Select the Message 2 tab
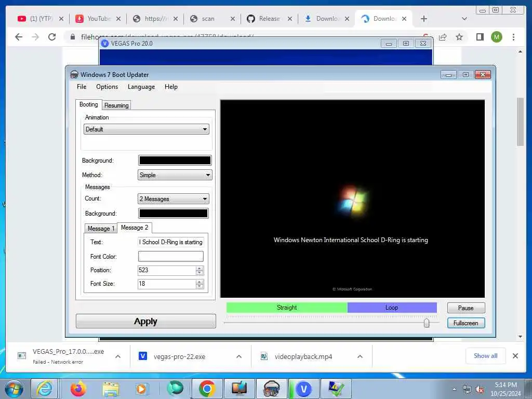The height and width of the screenshot is (399, 532). [135, 228]
